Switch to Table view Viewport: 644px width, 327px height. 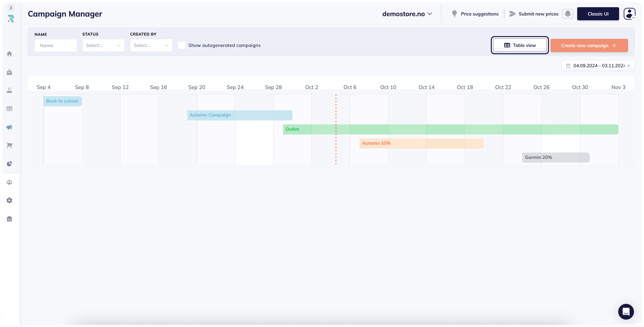coord(520,45)
